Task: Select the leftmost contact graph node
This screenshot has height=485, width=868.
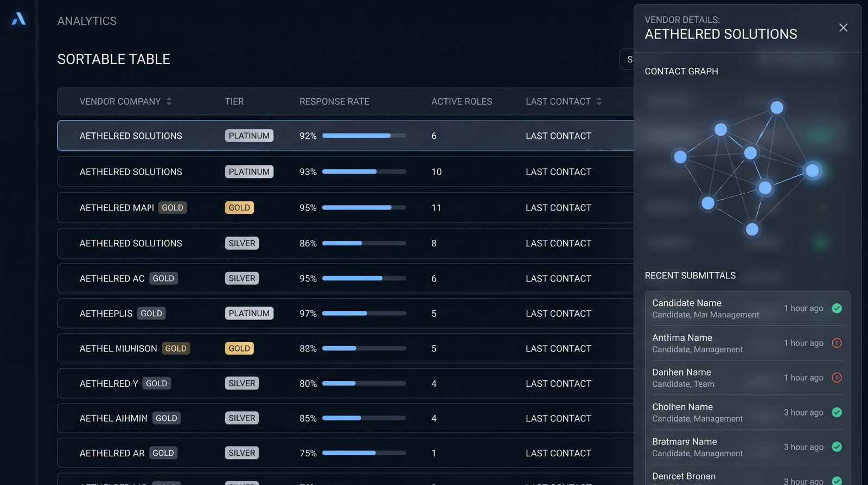Action: tap(680, 157)
